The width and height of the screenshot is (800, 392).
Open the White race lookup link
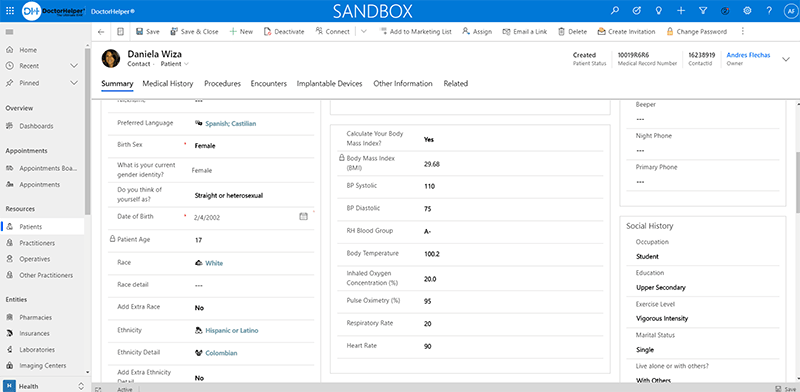click(214, 263)
